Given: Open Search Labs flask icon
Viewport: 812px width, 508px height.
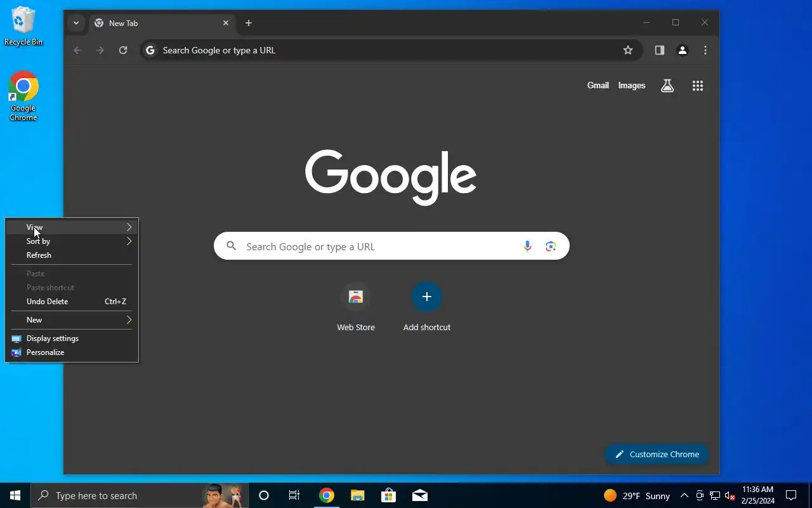Looking at the screenshot, I should 667,86.
